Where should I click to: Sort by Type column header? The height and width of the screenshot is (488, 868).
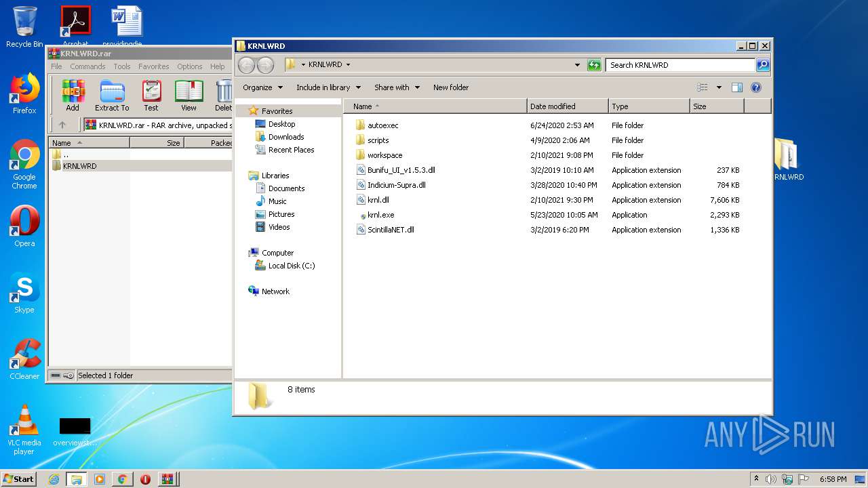tap(649, 106)
